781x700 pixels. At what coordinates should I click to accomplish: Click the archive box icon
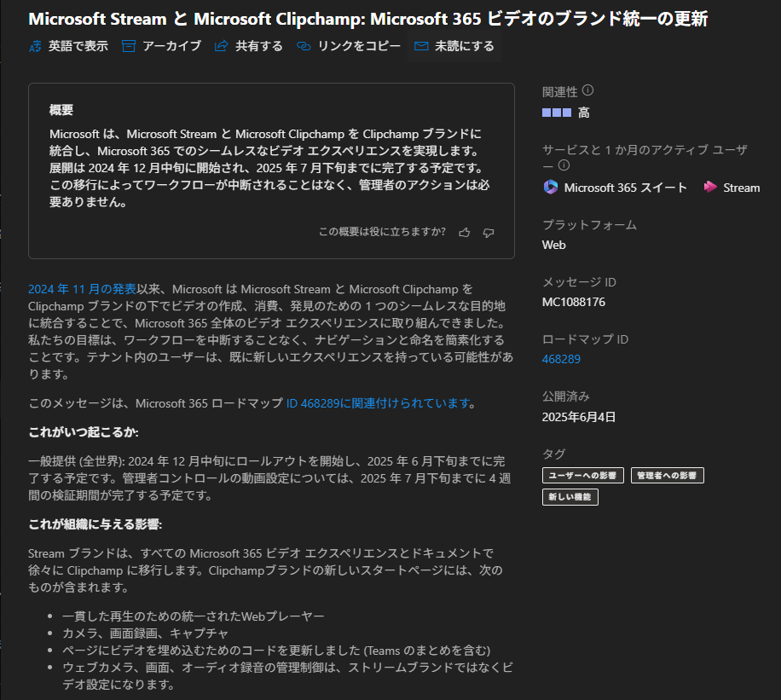click(x=129, y=46)
